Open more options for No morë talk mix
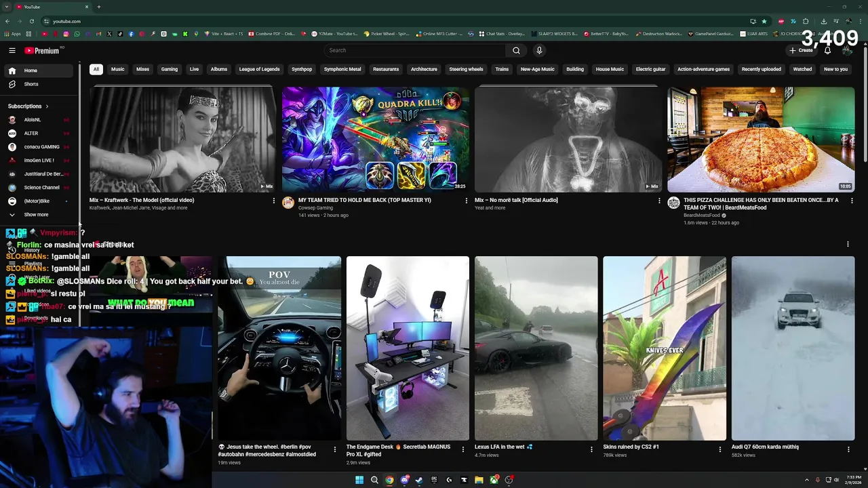 click(659, 201)
